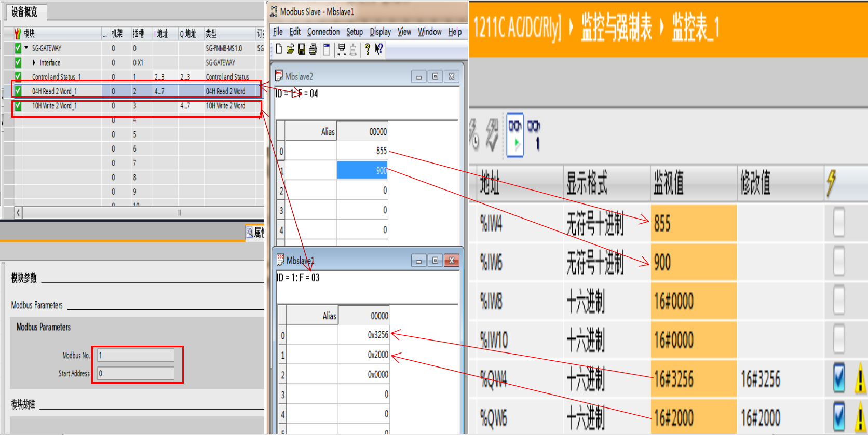Click the greyed Disconnect icon in toolbar
Screen dimensions: 868x435
[353, 49]
